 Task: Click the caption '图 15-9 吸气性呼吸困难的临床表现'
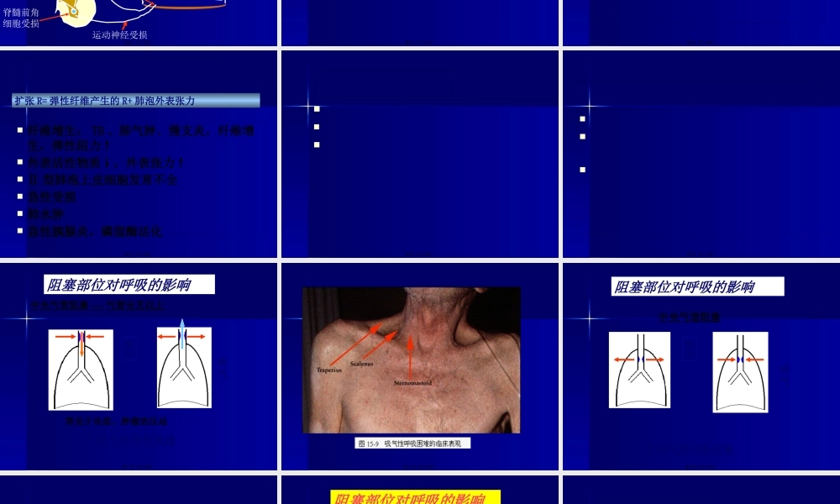[x=412, y=444]
